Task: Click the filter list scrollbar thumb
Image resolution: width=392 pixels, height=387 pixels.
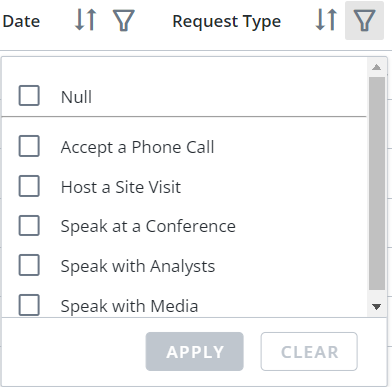Action: (x=377, y=184)
